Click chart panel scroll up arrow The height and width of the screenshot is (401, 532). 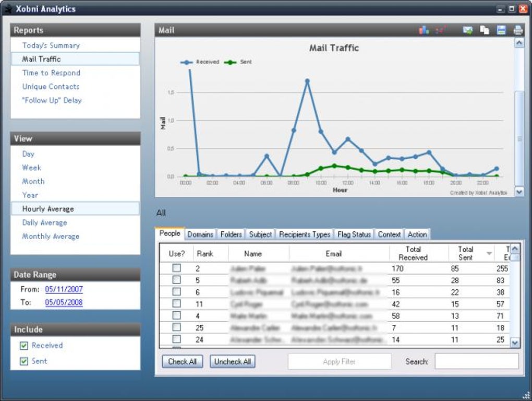point(519,43)
